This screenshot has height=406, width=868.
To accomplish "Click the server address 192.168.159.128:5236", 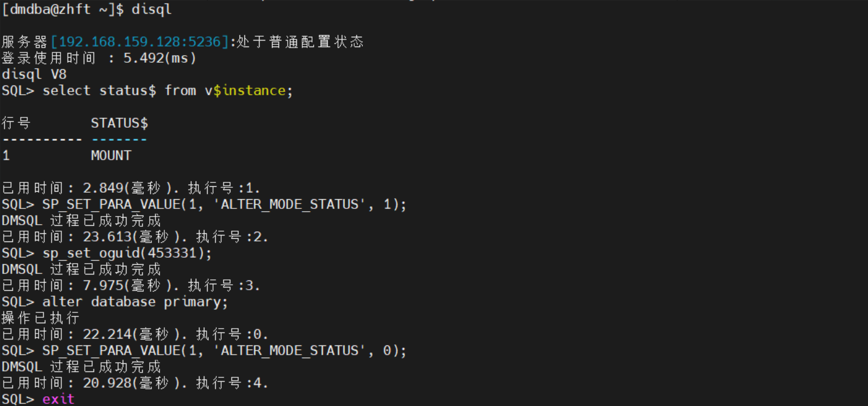I will (140, 42).
